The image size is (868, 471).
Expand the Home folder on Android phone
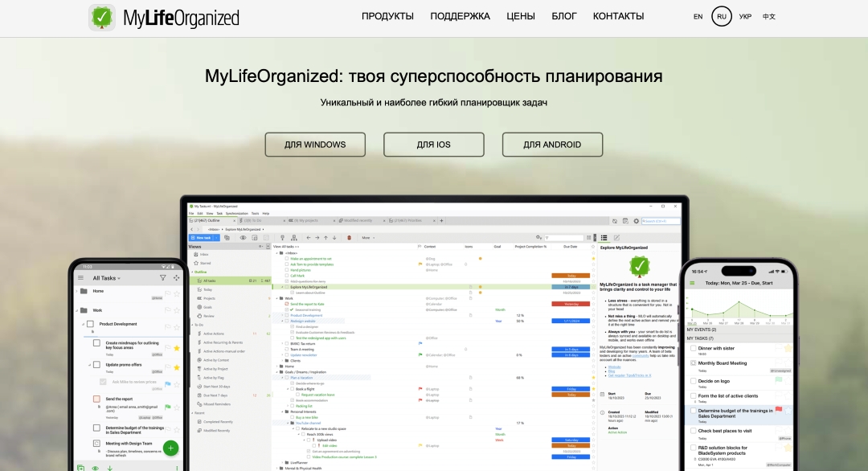[76, 291]
